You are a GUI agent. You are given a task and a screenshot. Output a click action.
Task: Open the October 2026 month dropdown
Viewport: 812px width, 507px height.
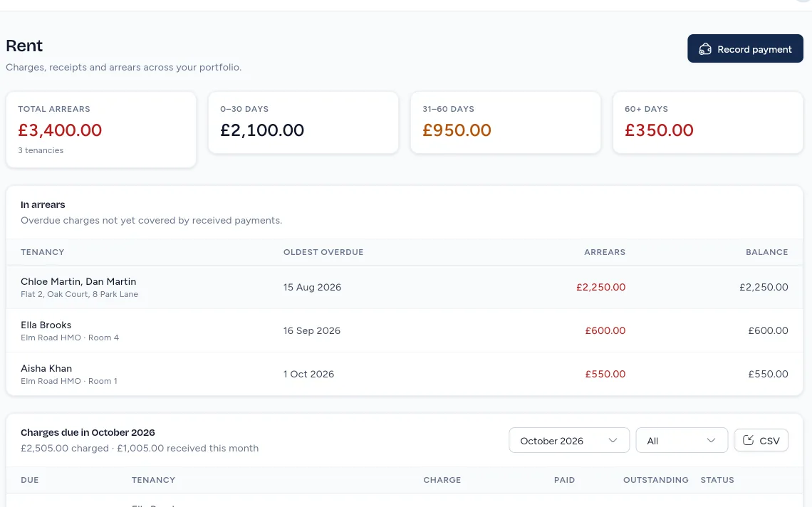point(569,440)
